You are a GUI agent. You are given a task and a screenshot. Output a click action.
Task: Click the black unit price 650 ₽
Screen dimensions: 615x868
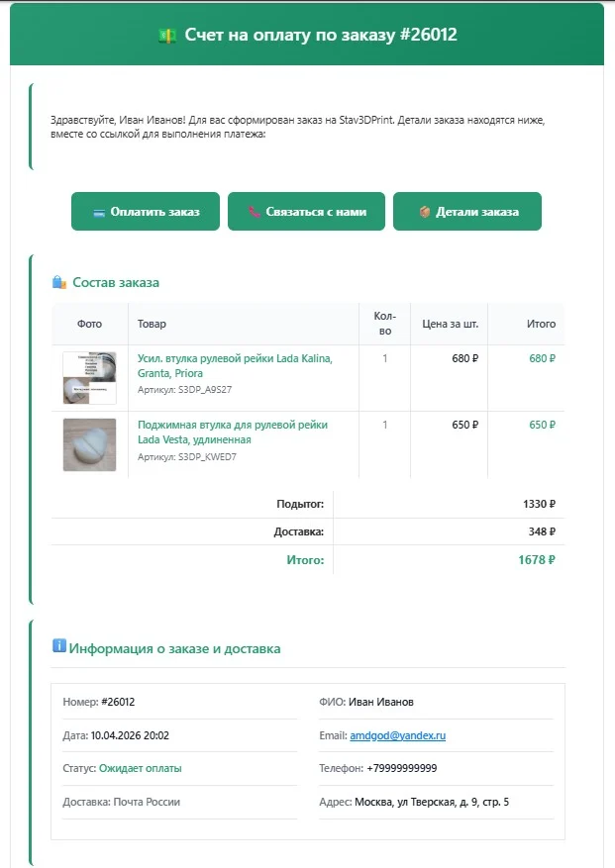pos(464,425)
